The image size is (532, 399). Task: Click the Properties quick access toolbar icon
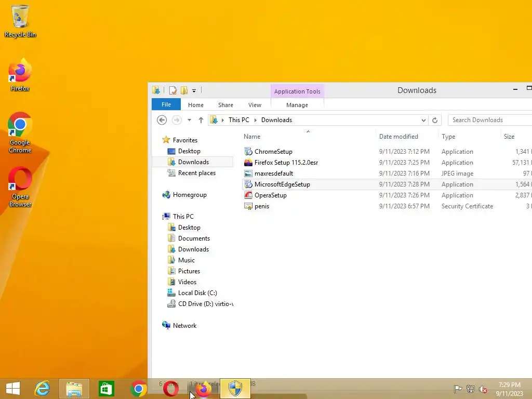(x=172, y=90)
